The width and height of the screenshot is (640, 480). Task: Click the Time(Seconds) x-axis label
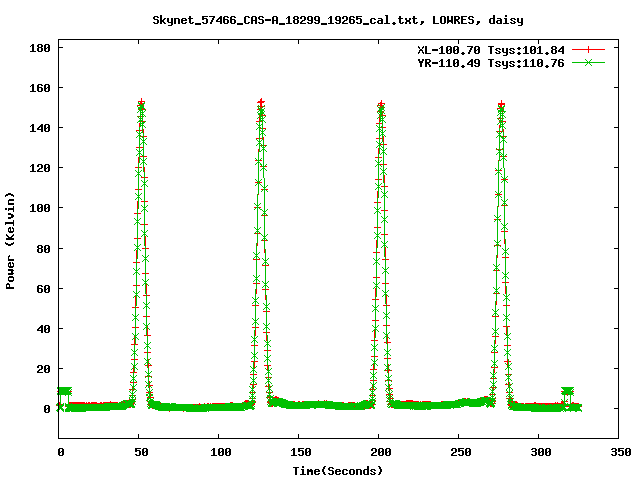[x=337, y=470]
